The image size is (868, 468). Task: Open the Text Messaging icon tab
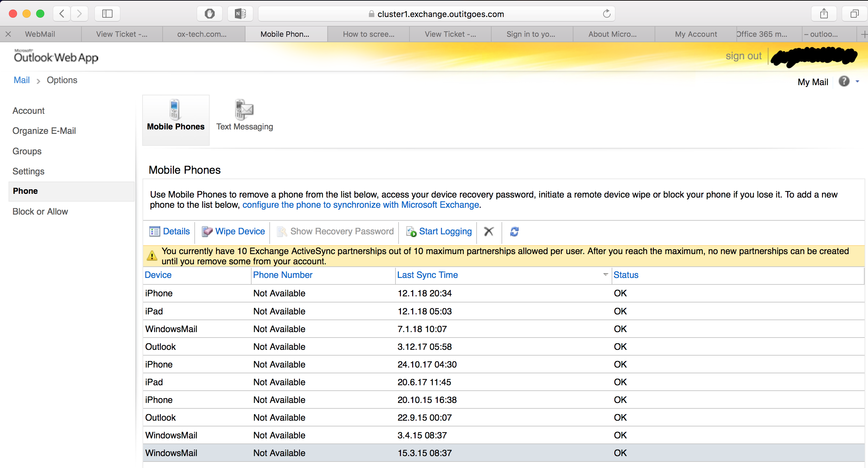(x=244, y=110)
